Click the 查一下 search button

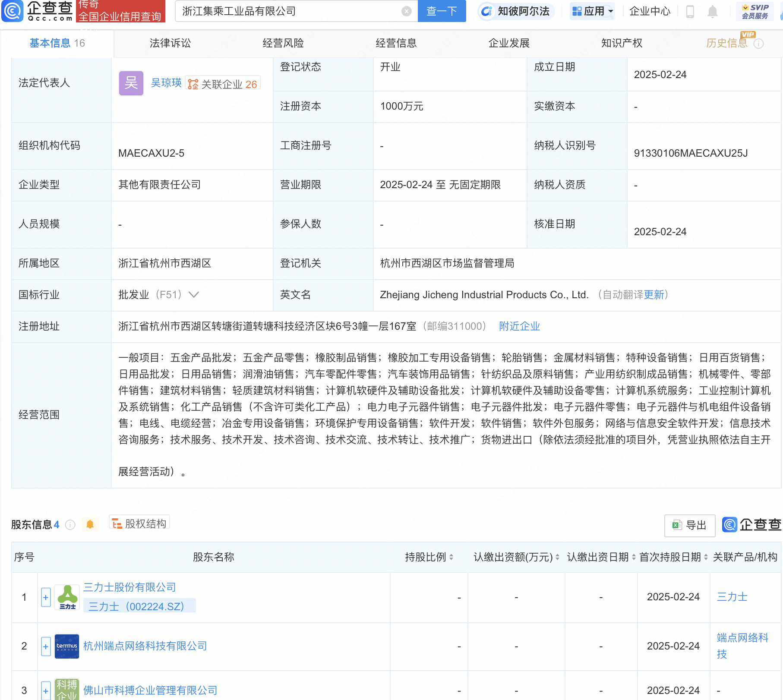(x=442, y=11)
